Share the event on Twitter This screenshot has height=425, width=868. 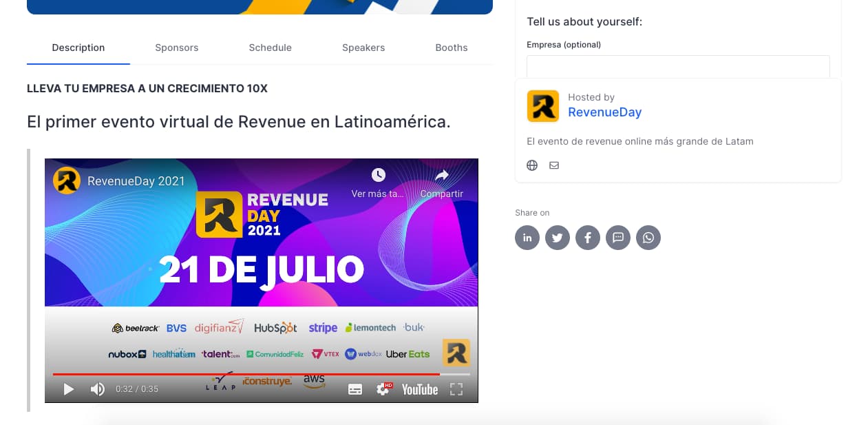(557, 237)
